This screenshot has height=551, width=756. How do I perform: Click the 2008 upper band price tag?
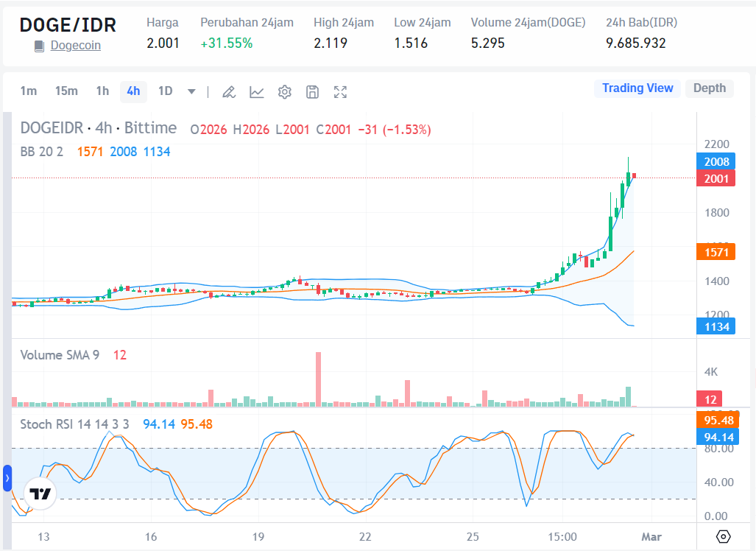click(716, 161)
